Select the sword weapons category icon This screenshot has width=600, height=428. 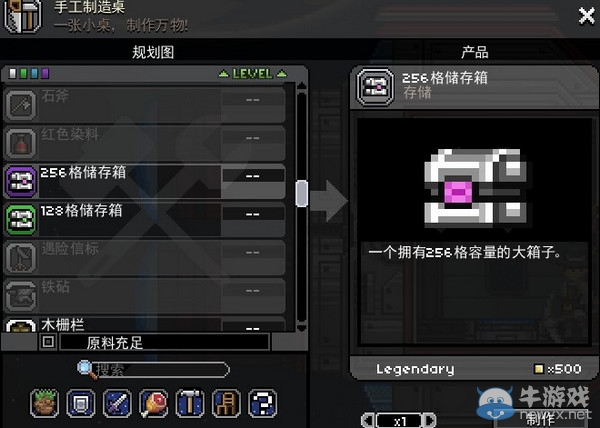117,403
